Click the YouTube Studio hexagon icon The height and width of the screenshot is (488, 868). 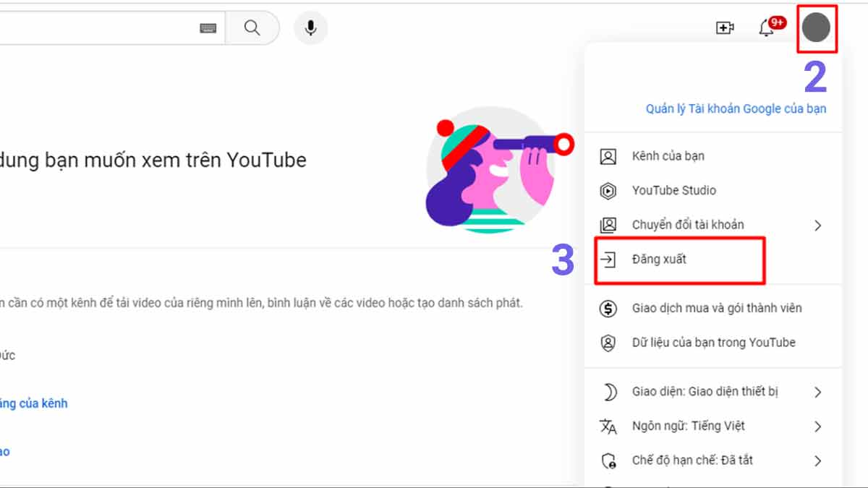(x=608, y=191)
